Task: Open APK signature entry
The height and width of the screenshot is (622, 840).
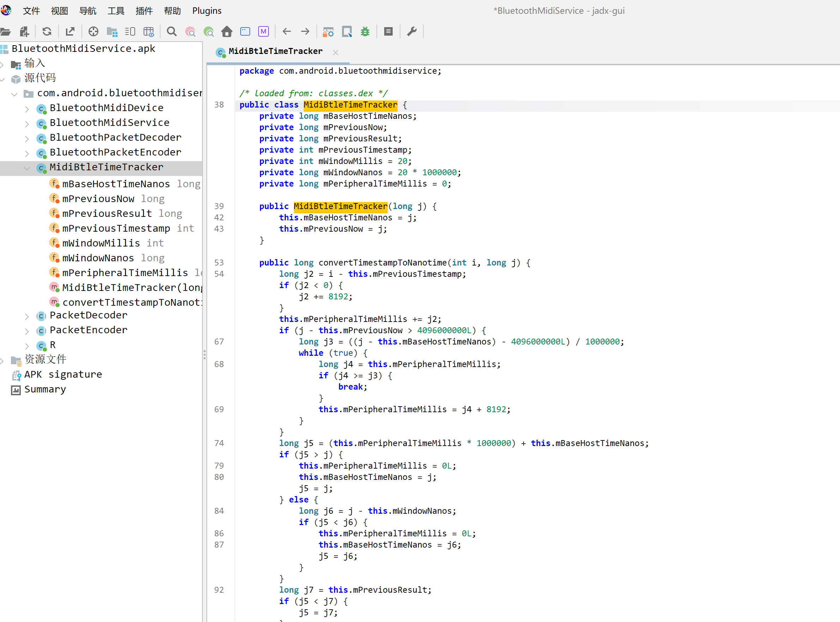Action: click(63, 374)
